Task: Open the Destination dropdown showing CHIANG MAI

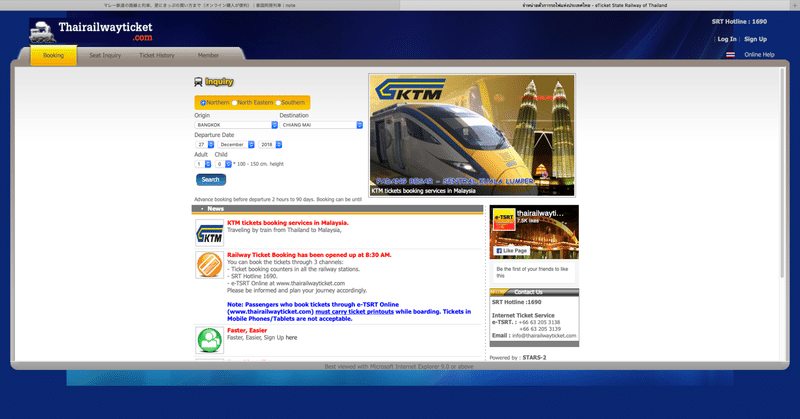Action: click(x=321, y=125)
